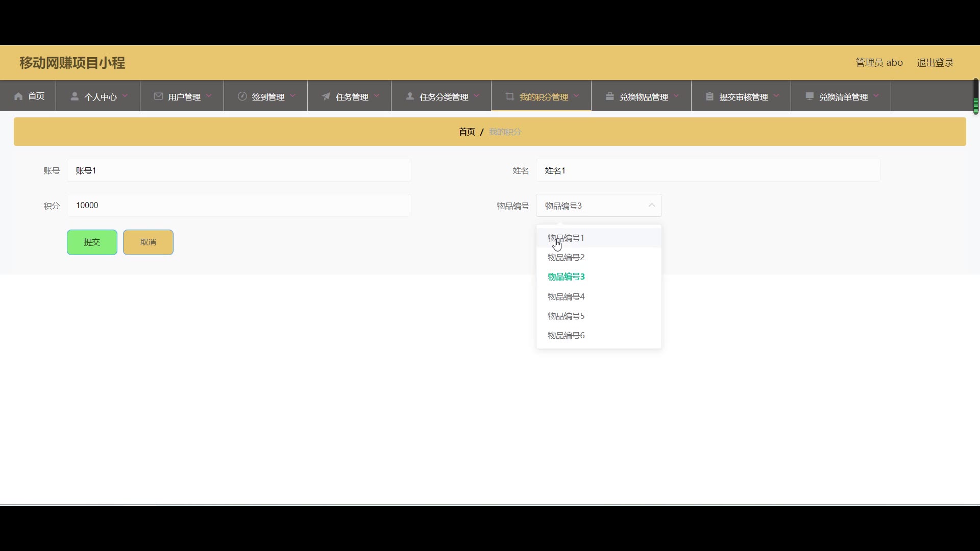Cancel with the 取消 button
This screenshot has height=551, width=980.
pyautogui.click(x=148, y=242)
